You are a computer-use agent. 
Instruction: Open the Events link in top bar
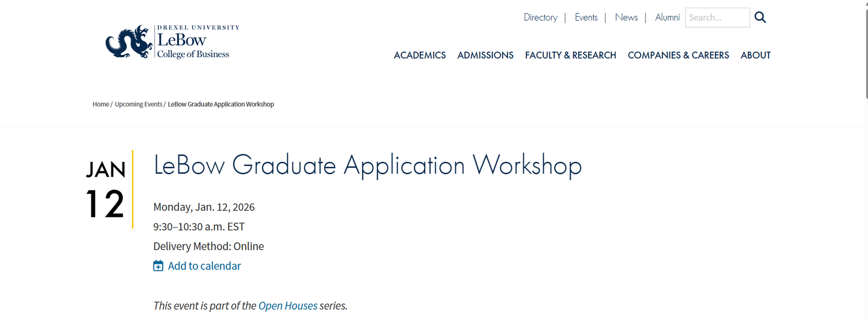[586, 17]
